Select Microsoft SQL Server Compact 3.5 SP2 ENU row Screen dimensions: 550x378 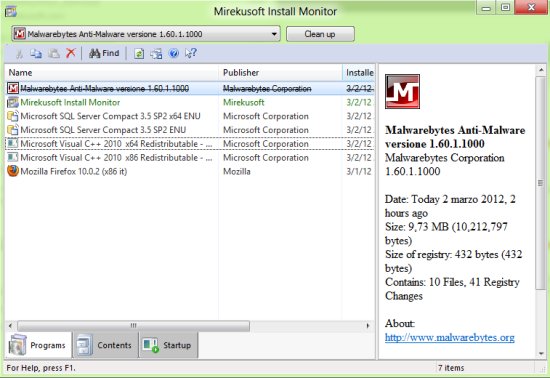[190, 130]
